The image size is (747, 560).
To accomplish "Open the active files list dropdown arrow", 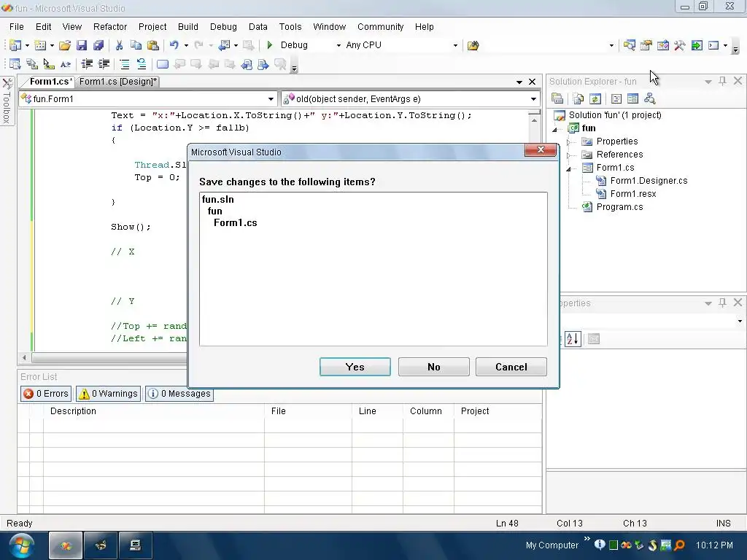I will pos(519,82).
